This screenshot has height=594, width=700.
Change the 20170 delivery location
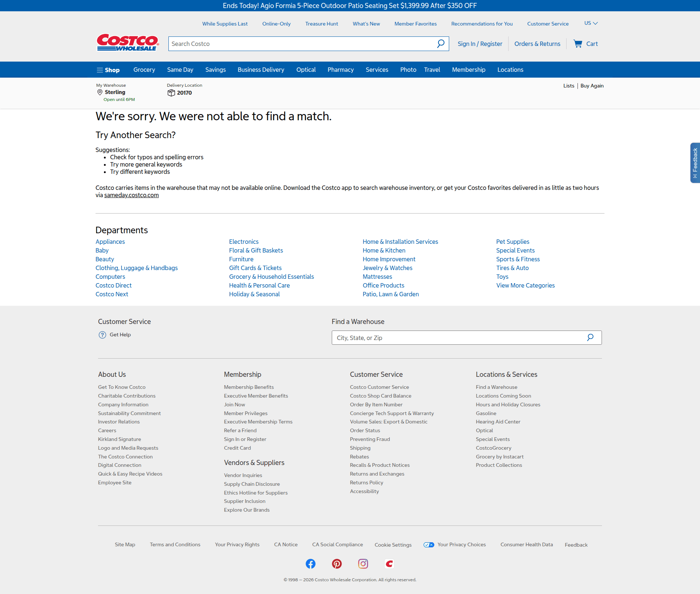(184, 93)
